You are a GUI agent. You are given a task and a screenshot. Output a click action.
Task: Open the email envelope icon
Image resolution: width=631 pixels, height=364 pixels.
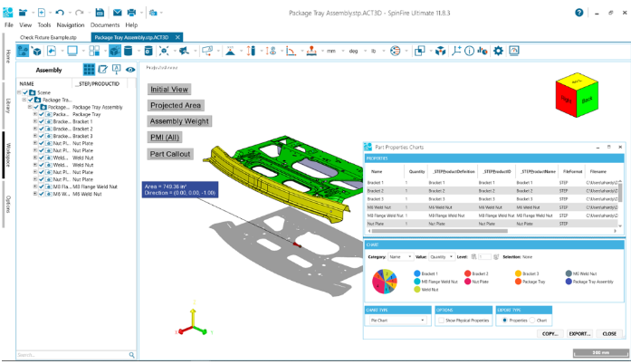117,13
